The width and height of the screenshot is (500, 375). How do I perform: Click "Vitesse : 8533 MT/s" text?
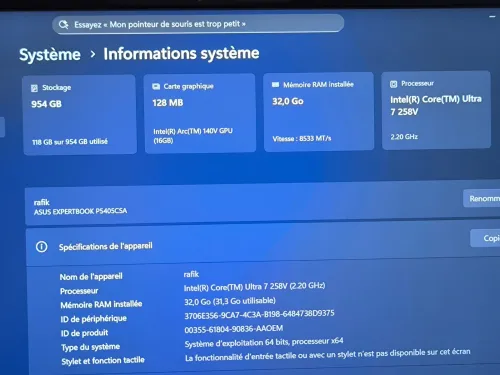coord(302,139)
